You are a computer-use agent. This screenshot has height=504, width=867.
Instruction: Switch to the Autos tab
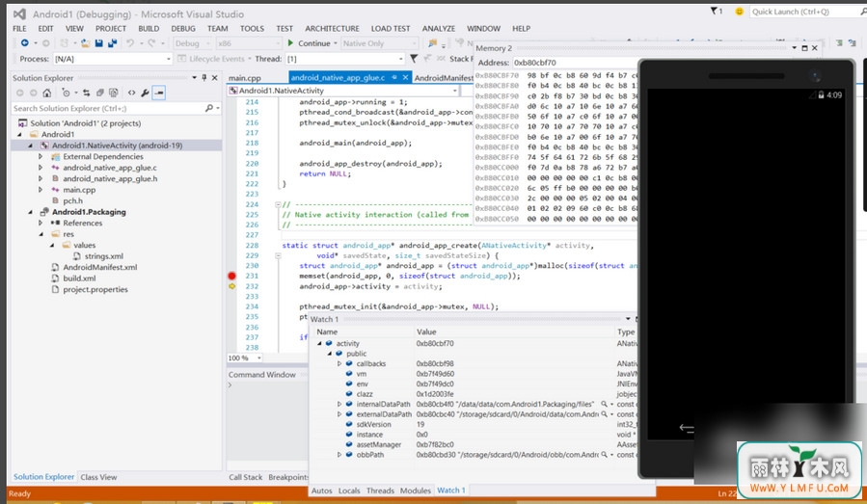click(x=322, y=491)
